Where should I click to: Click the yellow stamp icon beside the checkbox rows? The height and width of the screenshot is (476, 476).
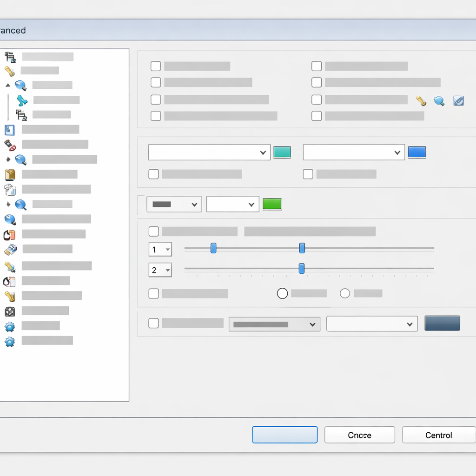click(421, 100)
